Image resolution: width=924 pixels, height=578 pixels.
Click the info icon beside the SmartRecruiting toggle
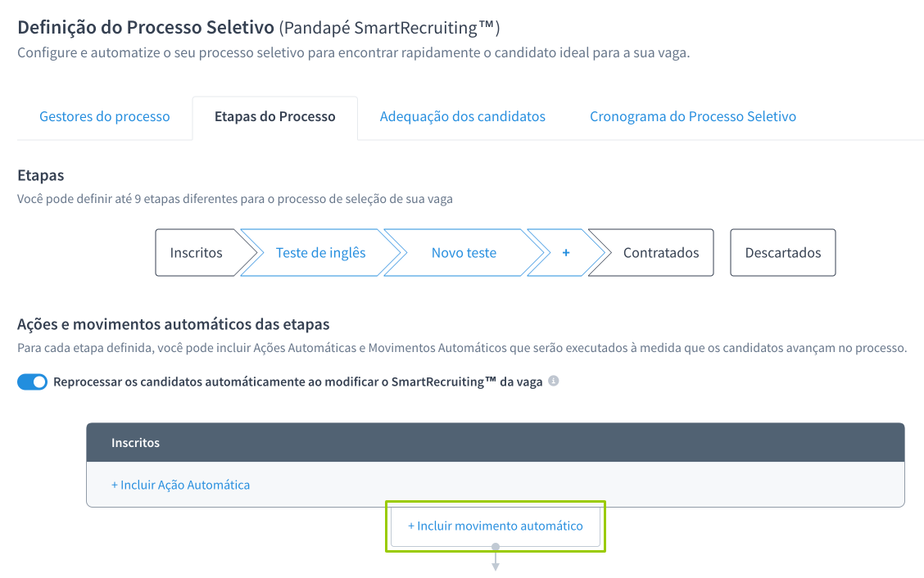tap(553, 381)
